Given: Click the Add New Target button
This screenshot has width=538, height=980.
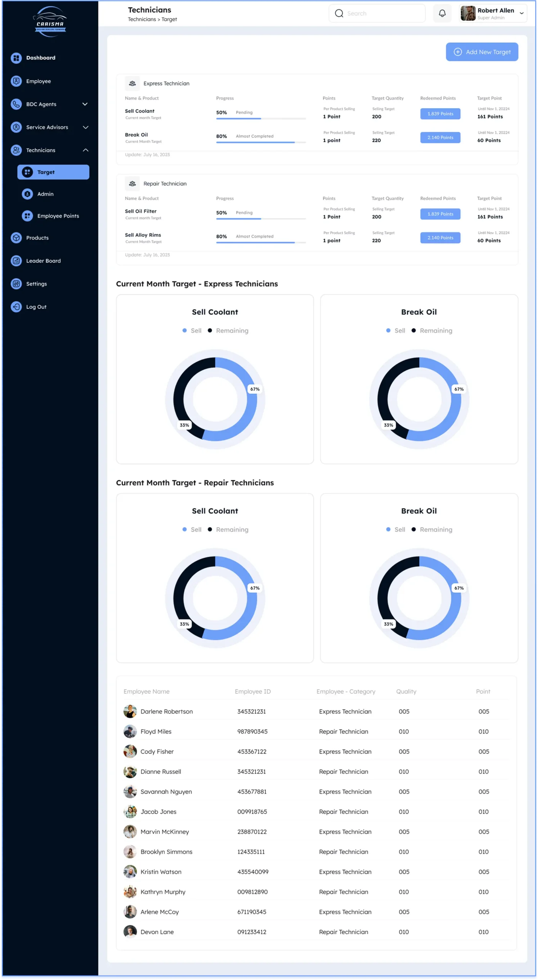Looking at the screenshot, I should [482, 52].
